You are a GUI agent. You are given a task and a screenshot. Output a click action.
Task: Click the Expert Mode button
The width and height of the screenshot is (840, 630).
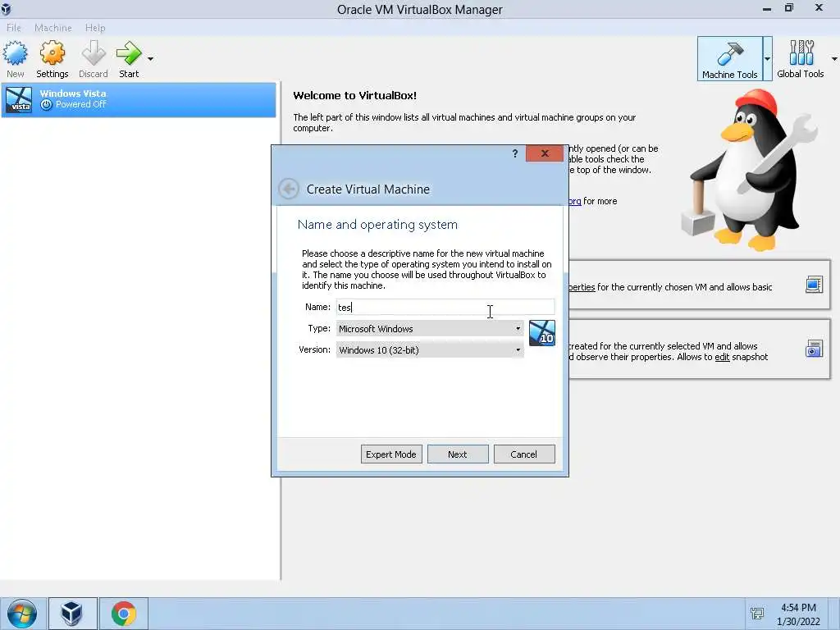tap(391, 454)
